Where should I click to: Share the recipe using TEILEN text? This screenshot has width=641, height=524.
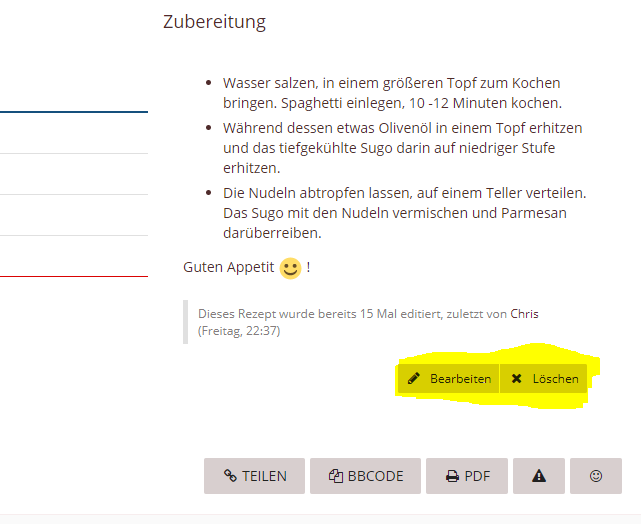(264, 476)
